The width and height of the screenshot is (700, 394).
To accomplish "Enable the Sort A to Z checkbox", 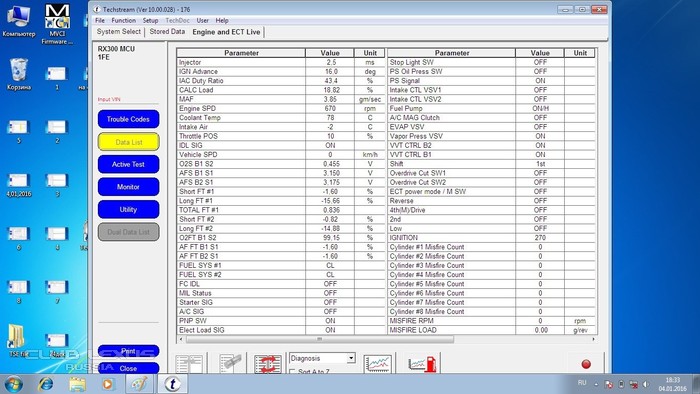I will pyautogui.click(x=292, y=371).
